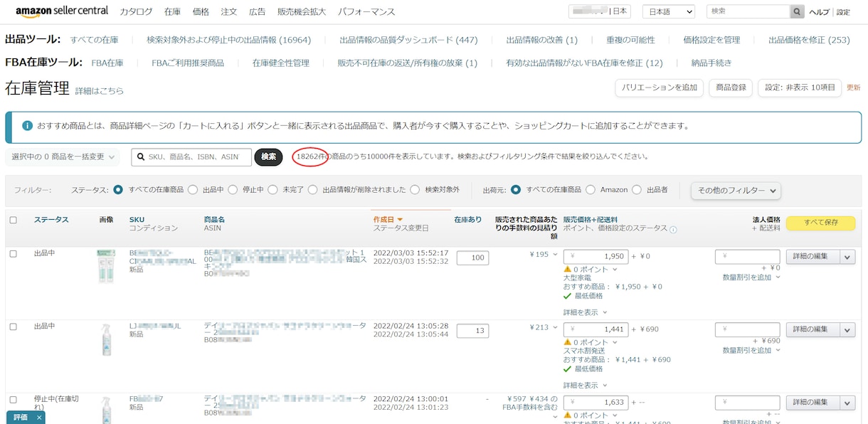This screenshot has height=424, width=868.
Task: Expand the ¥195 fee estimate chevron
Action: (555, 255)
